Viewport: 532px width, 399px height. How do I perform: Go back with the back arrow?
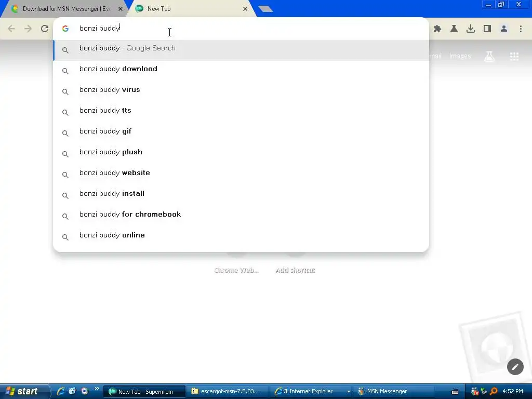coord(11,29)
